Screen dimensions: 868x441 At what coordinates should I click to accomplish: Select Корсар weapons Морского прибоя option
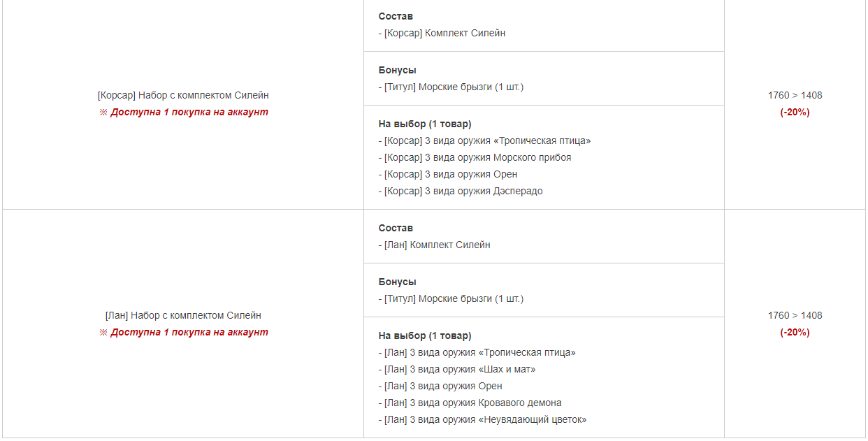475,157
